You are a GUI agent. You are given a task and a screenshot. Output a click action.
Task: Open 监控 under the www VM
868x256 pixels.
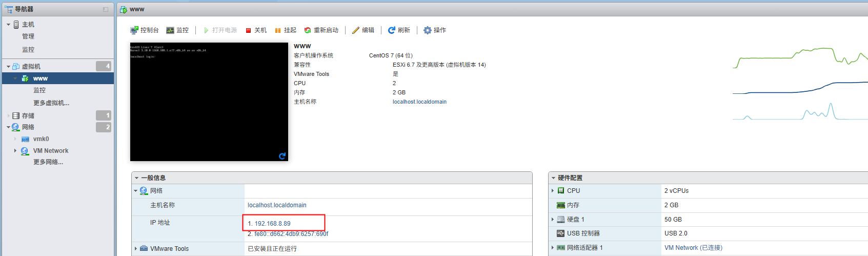point(39,90)
